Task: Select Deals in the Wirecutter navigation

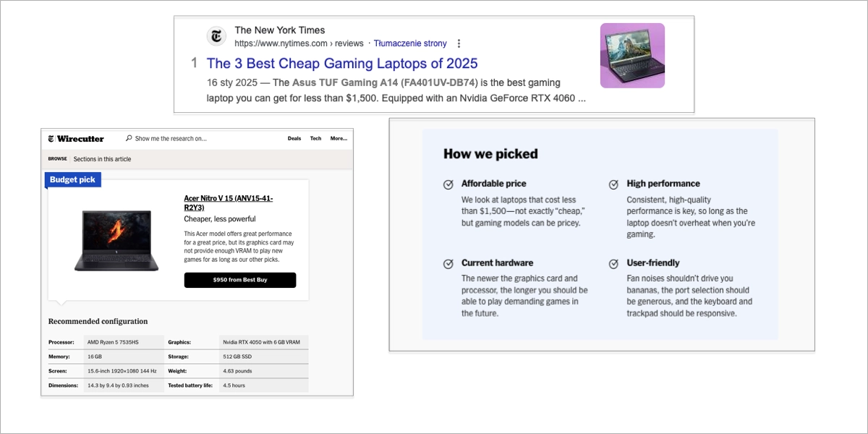Action: point(294,138)
